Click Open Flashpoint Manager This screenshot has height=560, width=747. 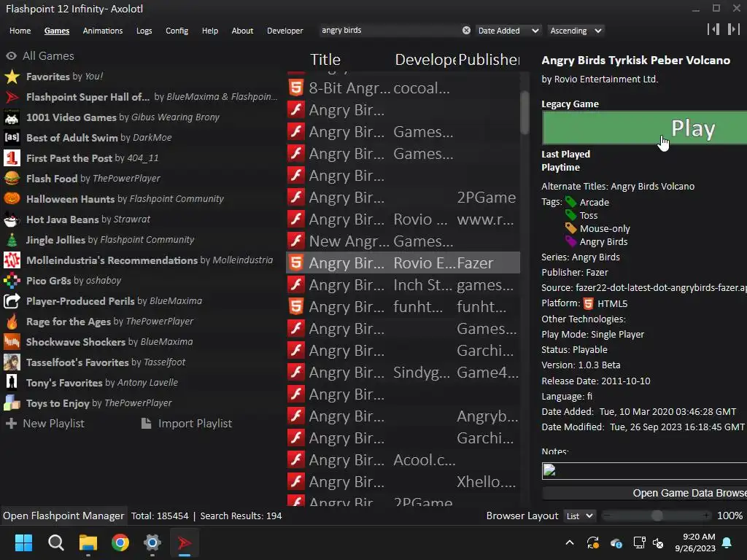63,516
